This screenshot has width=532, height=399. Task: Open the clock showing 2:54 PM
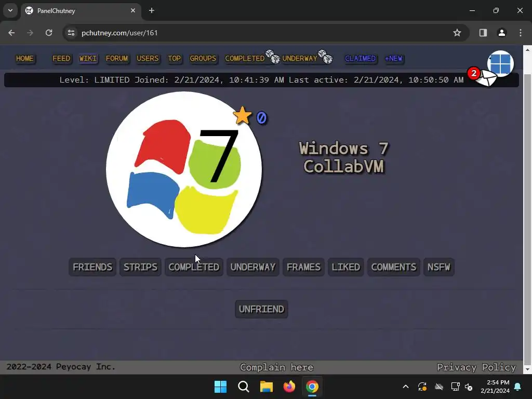[495, 387]
